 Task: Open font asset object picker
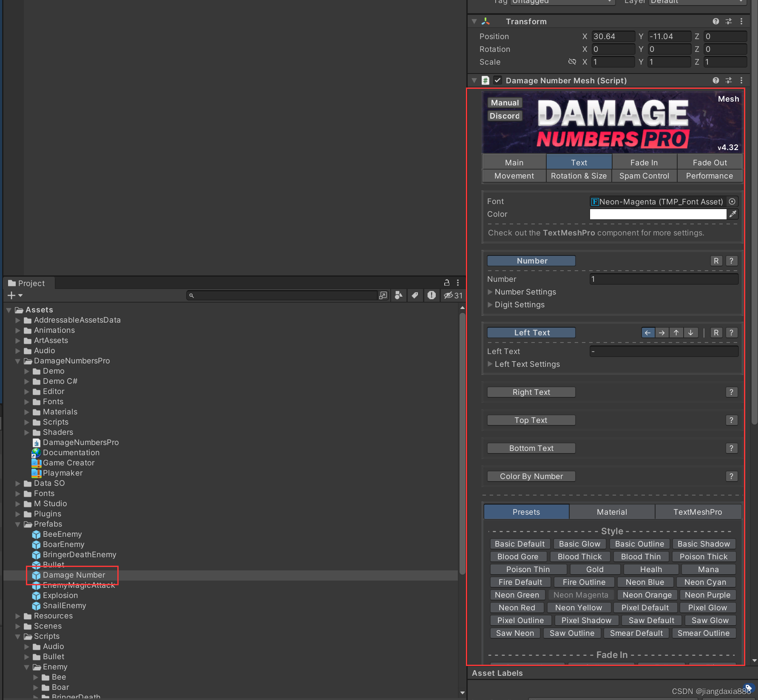732,201
